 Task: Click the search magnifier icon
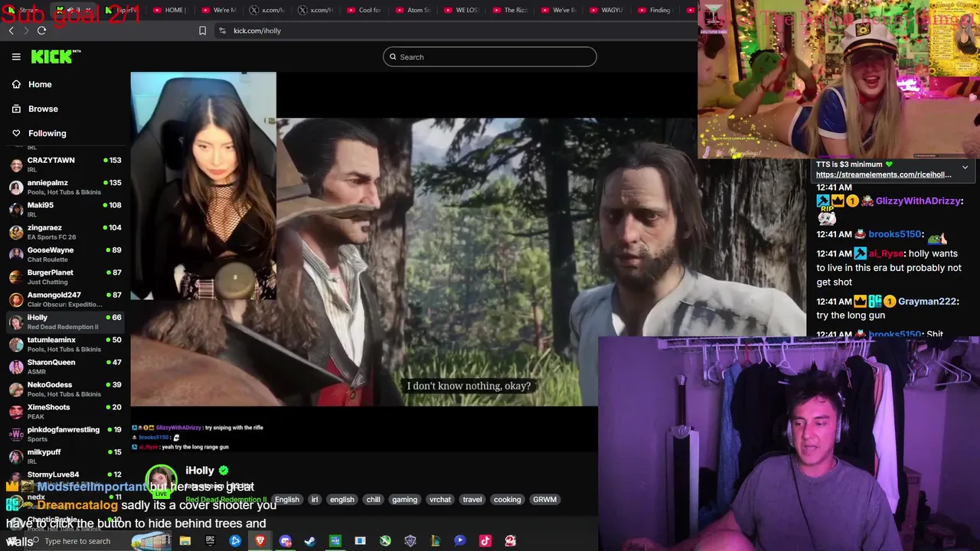click(393, 57)
